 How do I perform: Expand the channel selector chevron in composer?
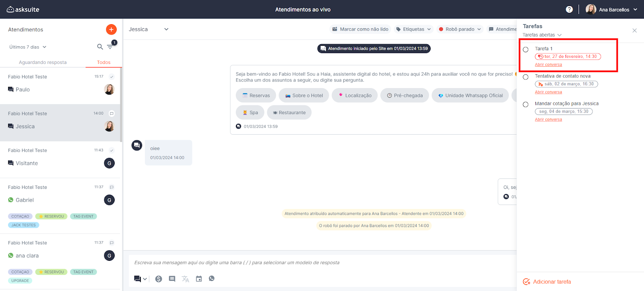point(145,279)
